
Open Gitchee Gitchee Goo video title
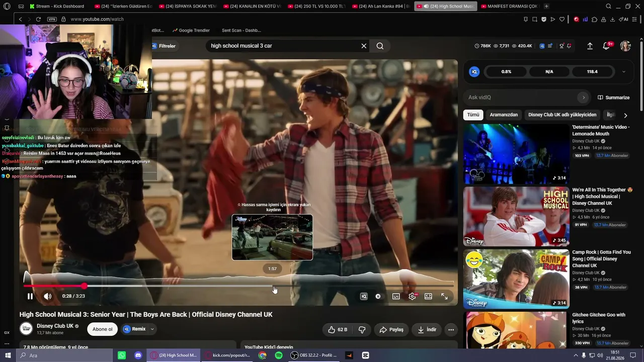[599, 318]
